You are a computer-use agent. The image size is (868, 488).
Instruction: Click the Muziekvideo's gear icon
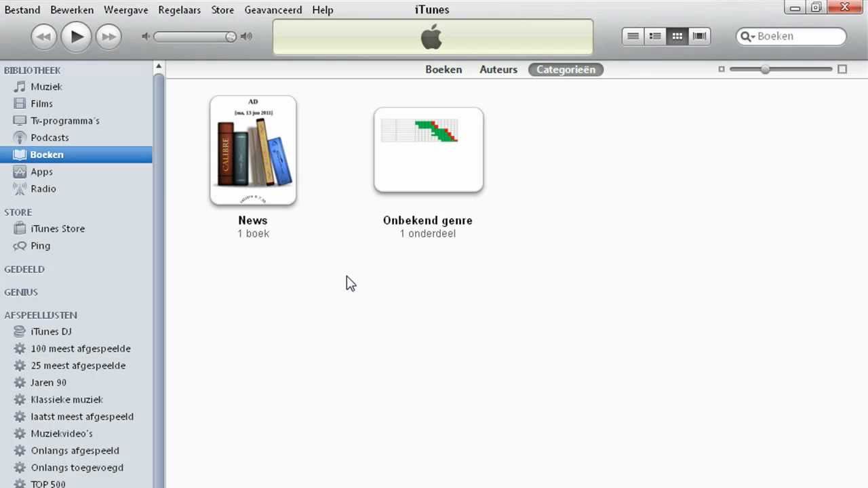20,434
